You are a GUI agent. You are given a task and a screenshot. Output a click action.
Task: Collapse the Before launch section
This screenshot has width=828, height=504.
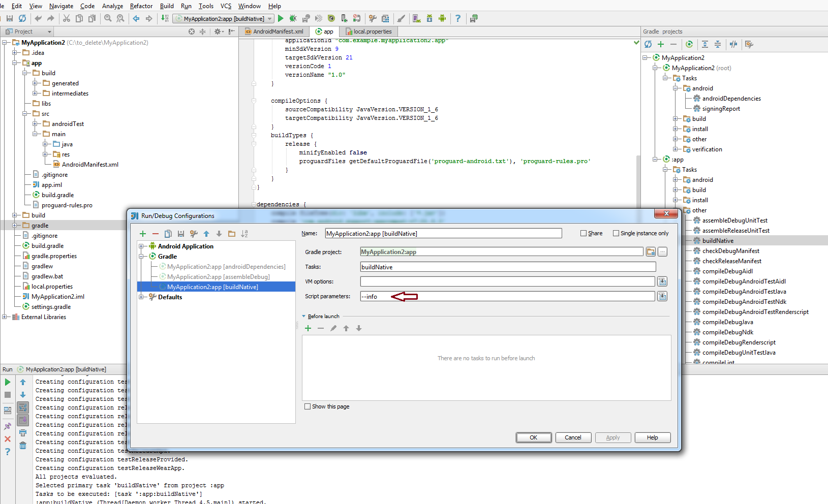(x=304, y=316)
